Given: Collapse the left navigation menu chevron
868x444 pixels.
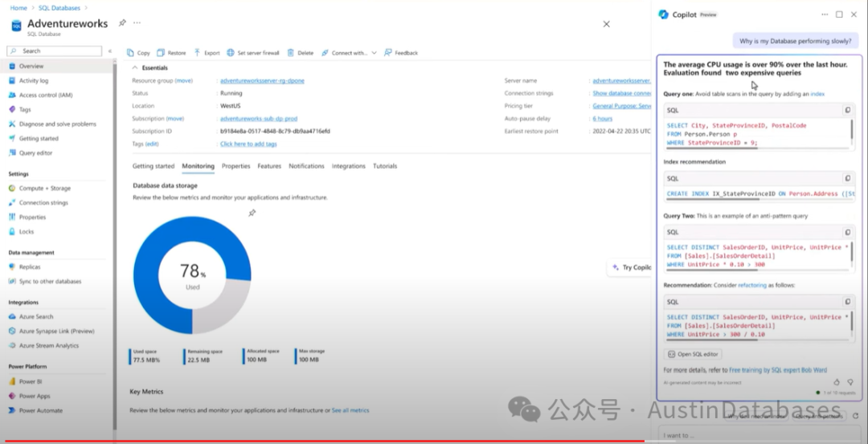Looking at the screenshot, I should (x=109, y=51).
